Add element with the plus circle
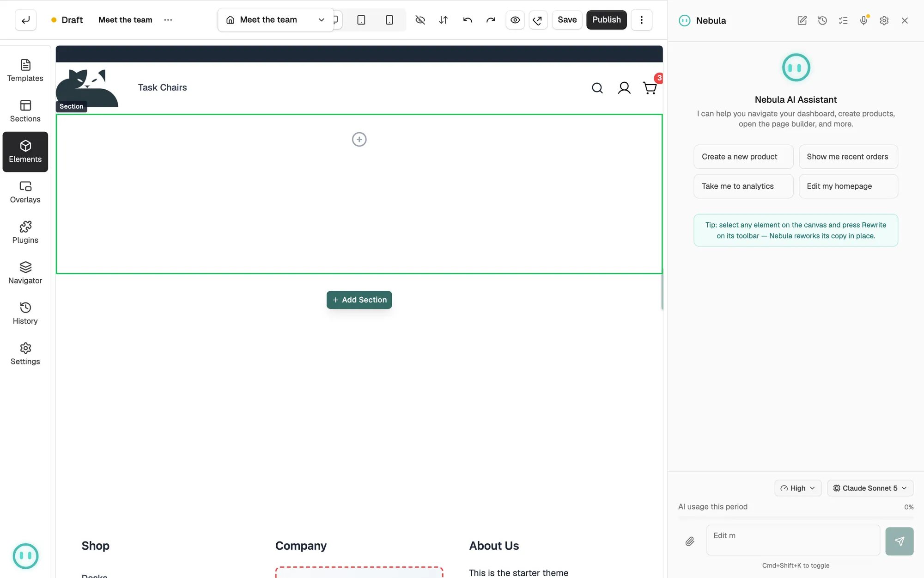The height and width of the screenshot is (578, 924). click(x=359, y=139)
